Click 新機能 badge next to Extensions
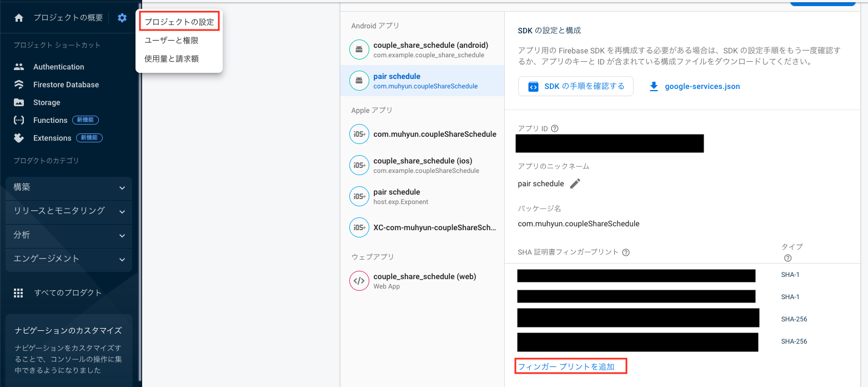Screen dimensions: 868x387 click(89, 138)
